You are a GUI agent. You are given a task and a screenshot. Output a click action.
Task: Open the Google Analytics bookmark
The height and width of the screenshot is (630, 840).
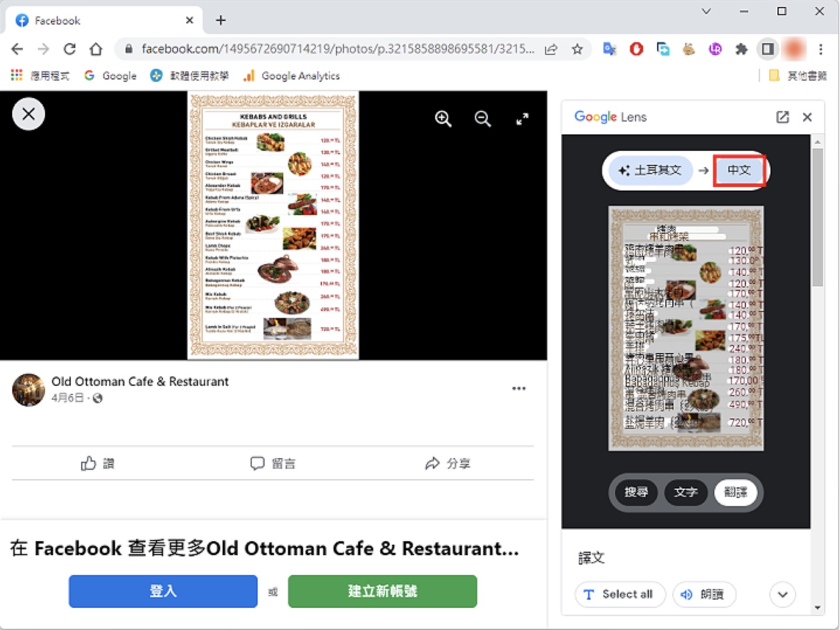tap(291, 75)
